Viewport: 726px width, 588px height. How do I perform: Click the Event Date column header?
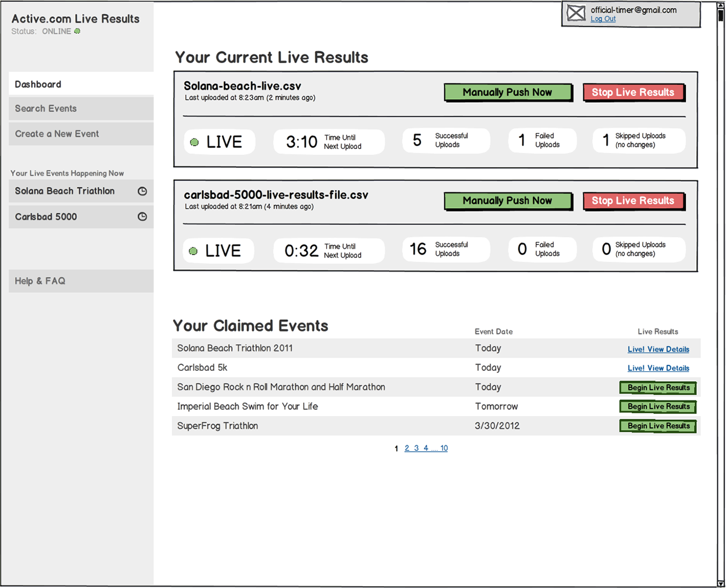click(494, 332)
